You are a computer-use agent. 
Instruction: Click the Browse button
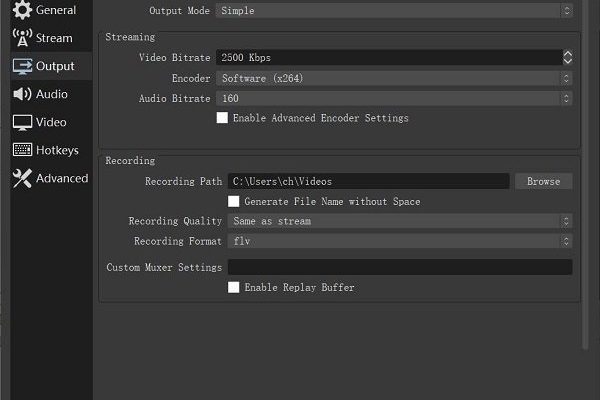[543, 181]
